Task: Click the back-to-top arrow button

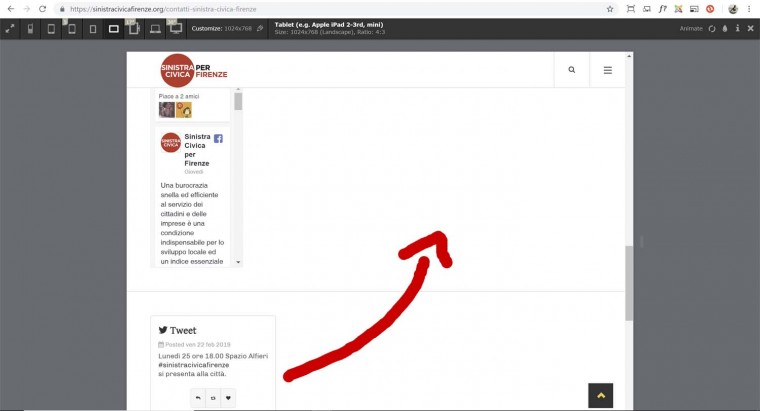Action: point(601,395)
